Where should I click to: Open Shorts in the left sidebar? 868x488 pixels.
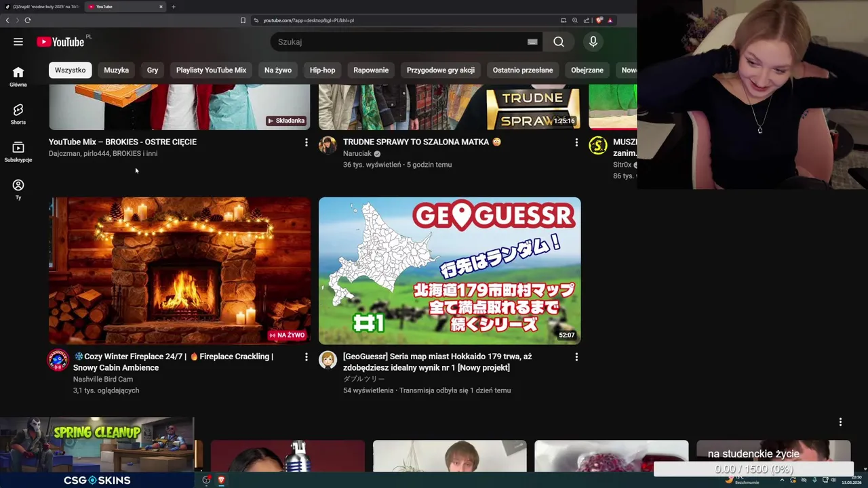click(x=18, y=114)
